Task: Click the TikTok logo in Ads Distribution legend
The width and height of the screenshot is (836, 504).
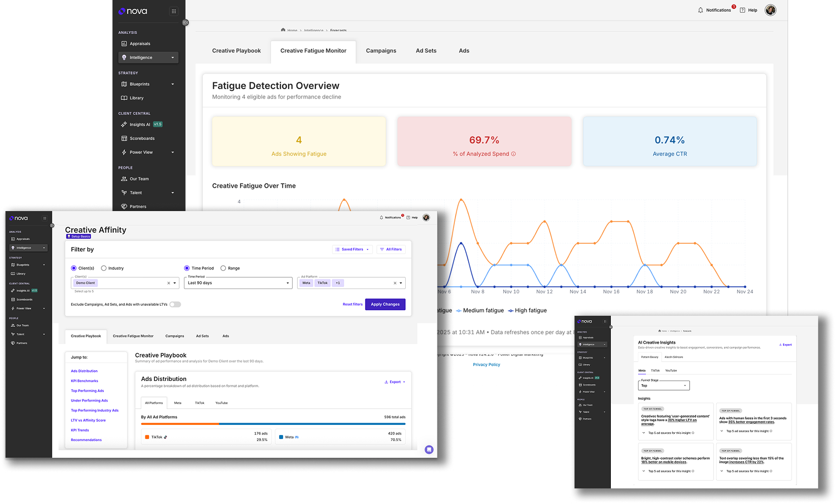Action: point(166,437)
